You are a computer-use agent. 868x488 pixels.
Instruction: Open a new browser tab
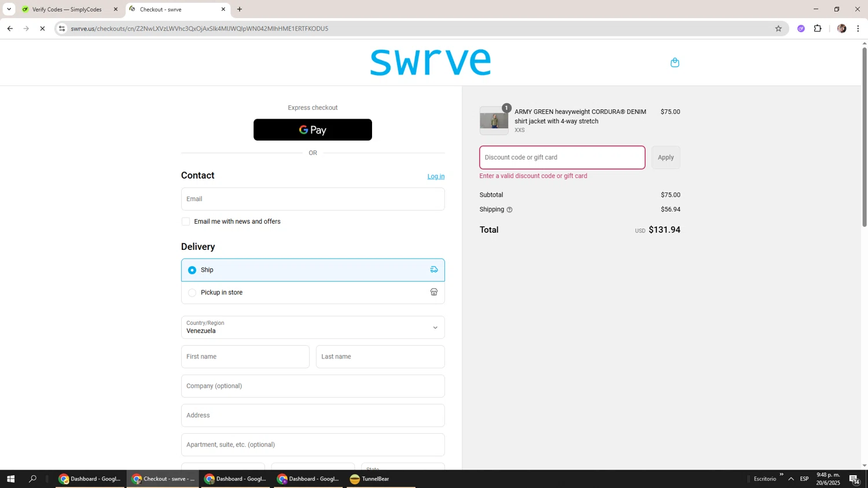pyautogui.click(x=240, y=9)
